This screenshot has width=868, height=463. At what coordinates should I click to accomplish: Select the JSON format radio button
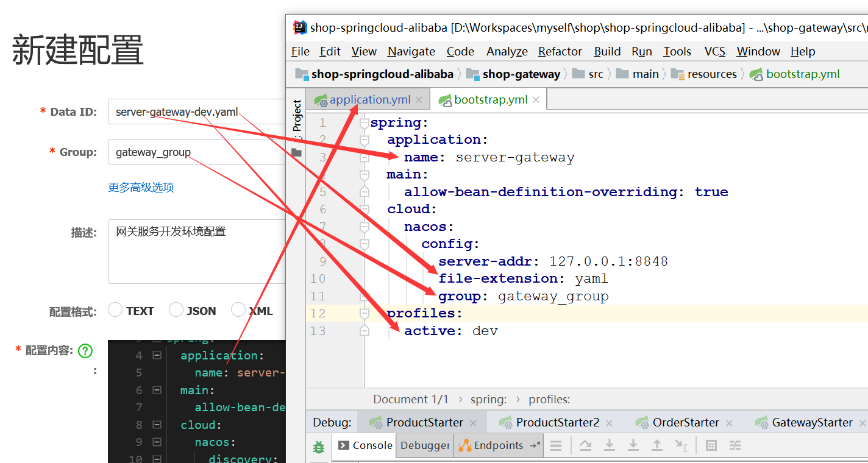tap(176, 310)
